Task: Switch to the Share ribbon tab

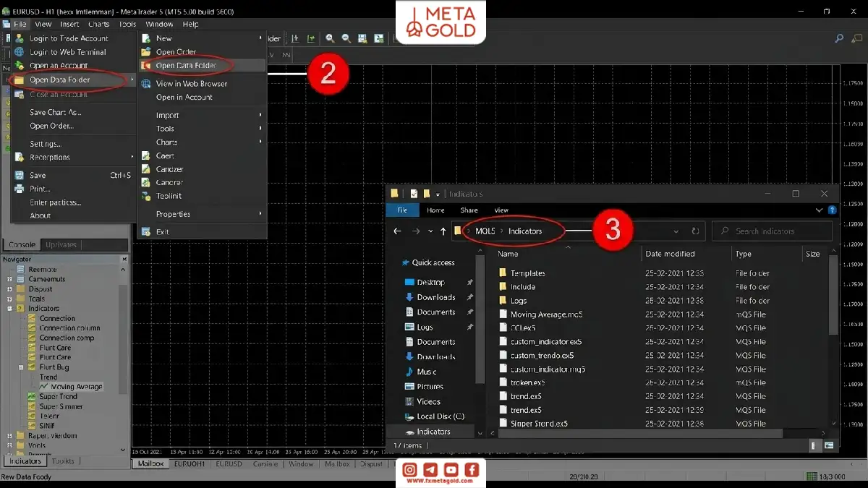Action: tap(469, 210)
